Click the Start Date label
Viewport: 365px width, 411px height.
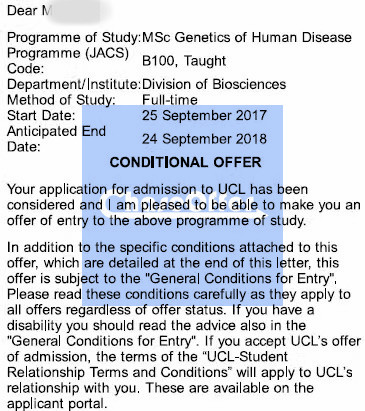41,116
